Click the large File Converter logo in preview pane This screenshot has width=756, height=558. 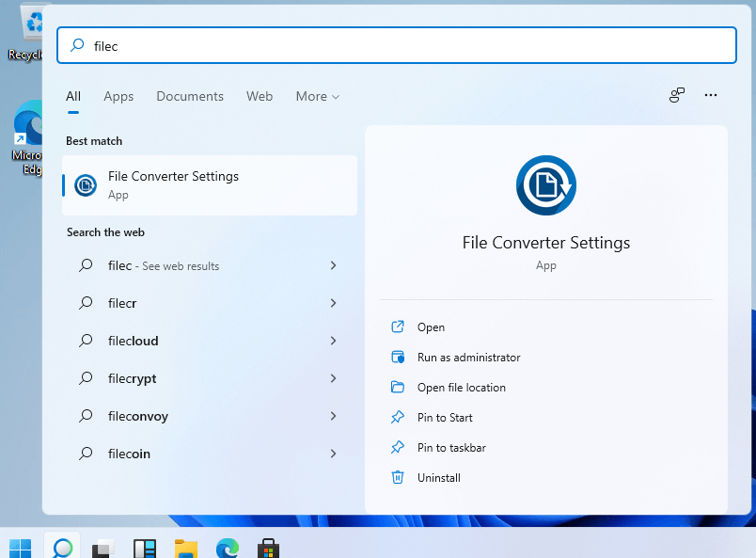[x=545, y=185]
